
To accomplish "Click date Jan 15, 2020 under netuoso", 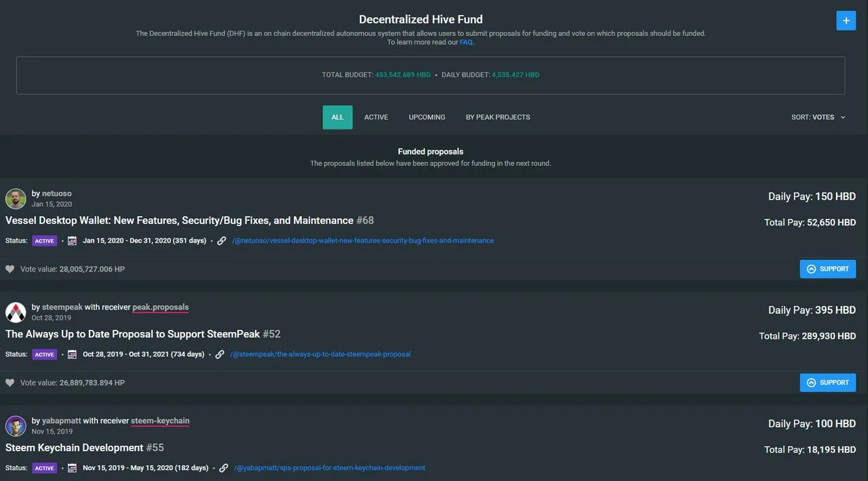I will coord(52,204).
